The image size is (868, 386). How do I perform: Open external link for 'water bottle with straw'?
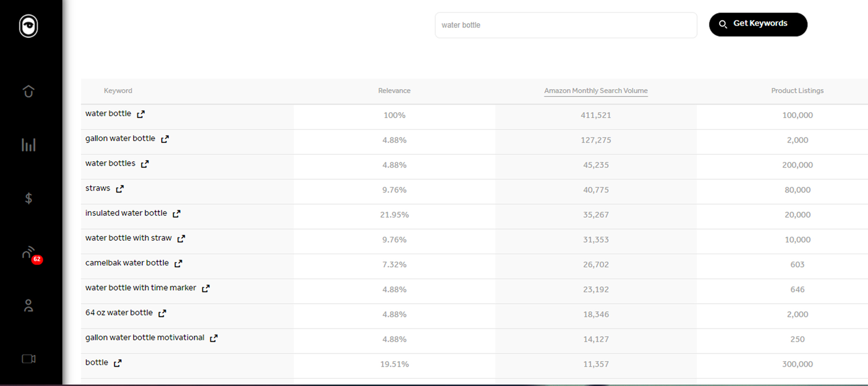pyautogui.click(x=181, y=239)
